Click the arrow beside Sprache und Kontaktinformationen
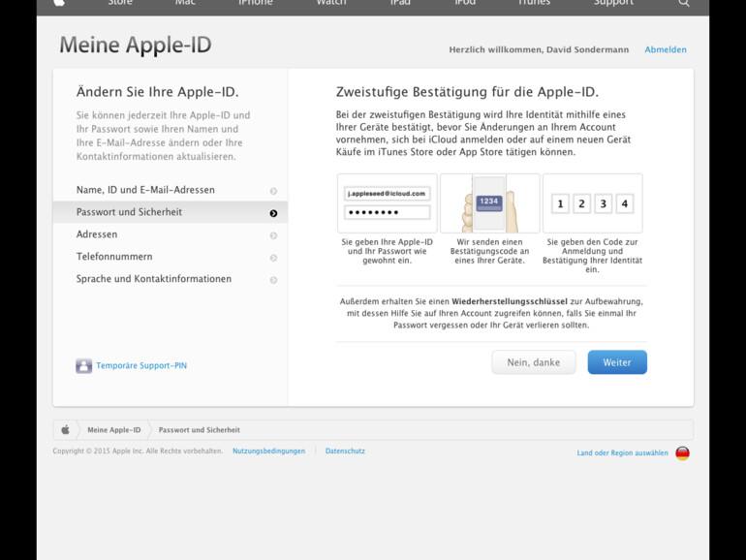This screenshot has width=746, height=560. tap(273, 280)
